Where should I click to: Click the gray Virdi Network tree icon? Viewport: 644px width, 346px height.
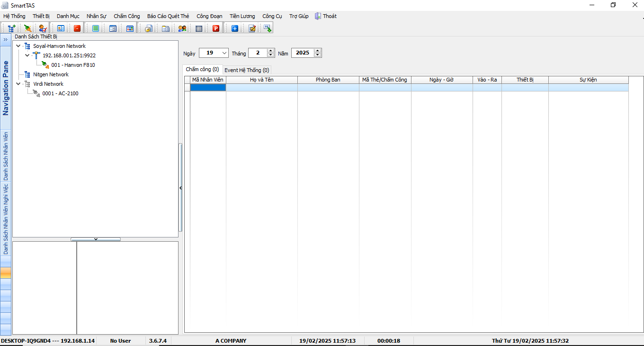(27, 84)
